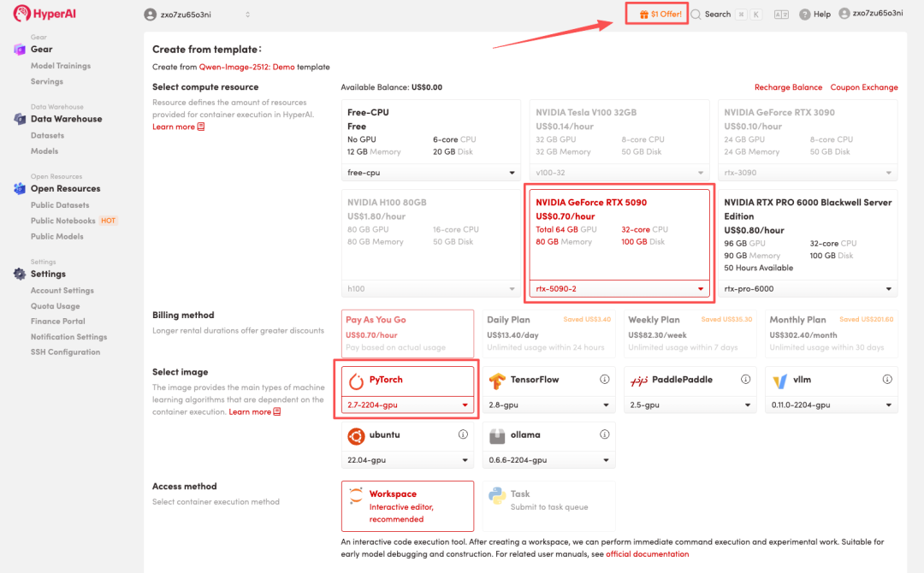The height and width of the screenshot is (573, 924).
Task: Click the HyperAI logo icon
Action: 20,14
